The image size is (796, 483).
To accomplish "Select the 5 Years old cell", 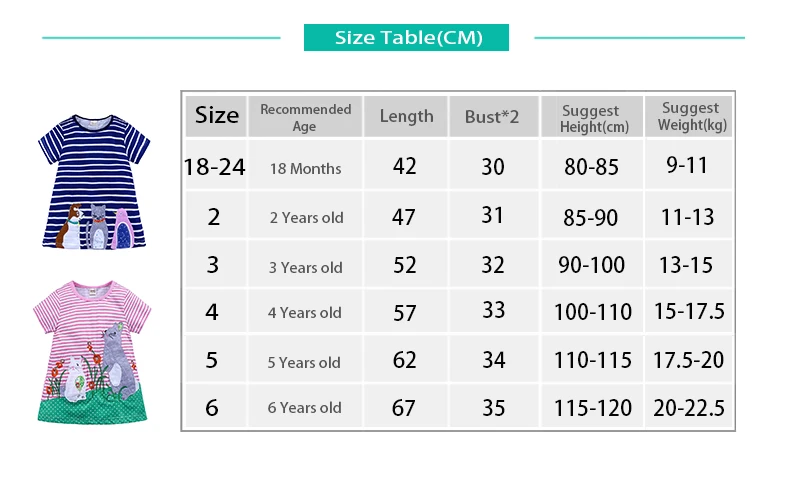I will pos(306,360).
